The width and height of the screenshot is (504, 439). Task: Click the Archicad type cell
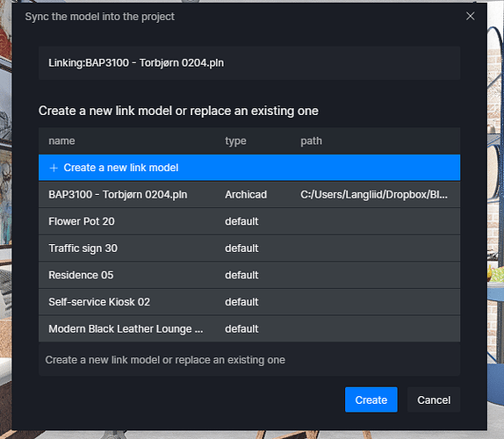tap(246, 194)
